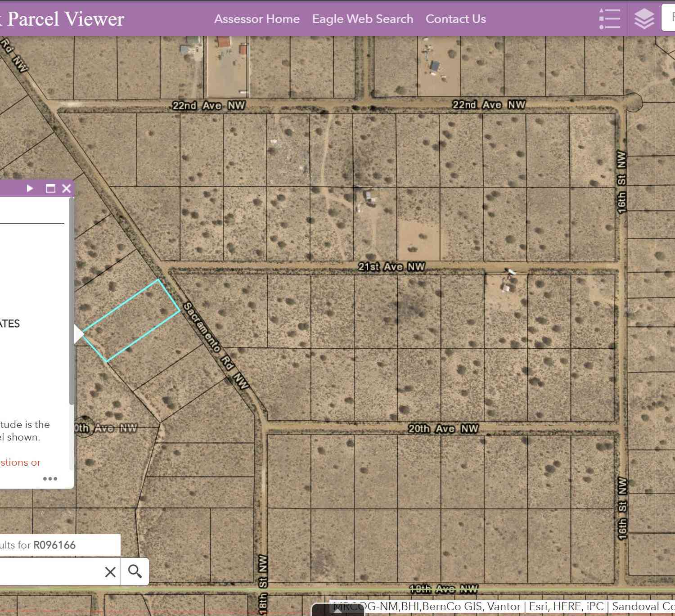Expand the bottom attribute table handle

[337, 610]
